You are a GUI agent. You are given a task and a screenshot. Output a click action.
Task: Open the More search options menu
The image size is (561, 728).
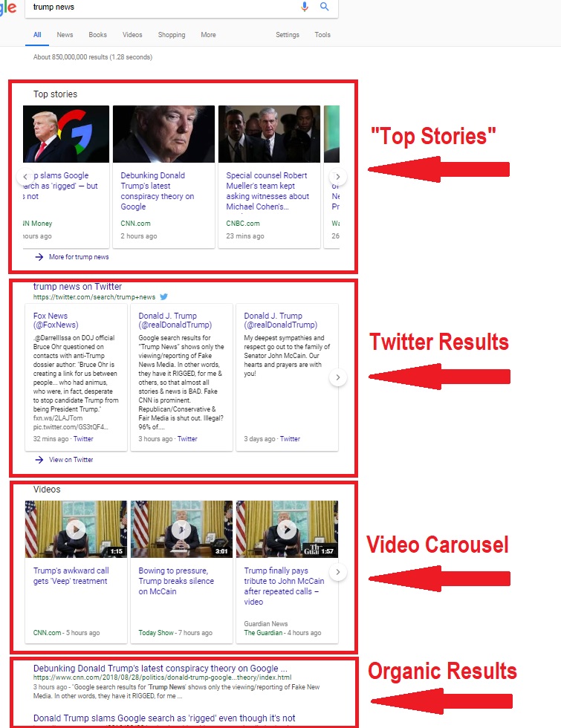[208, 35]
